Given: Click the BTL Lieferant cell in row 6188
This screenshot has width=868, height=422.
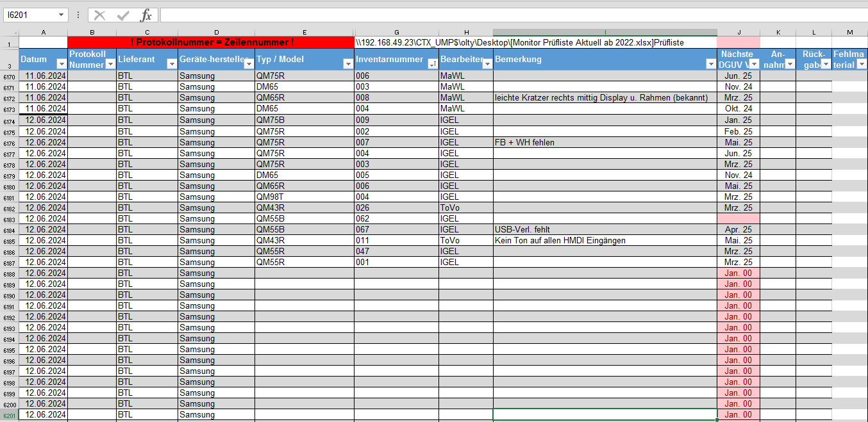Looking at the screenshot, I should coord(147,273).
